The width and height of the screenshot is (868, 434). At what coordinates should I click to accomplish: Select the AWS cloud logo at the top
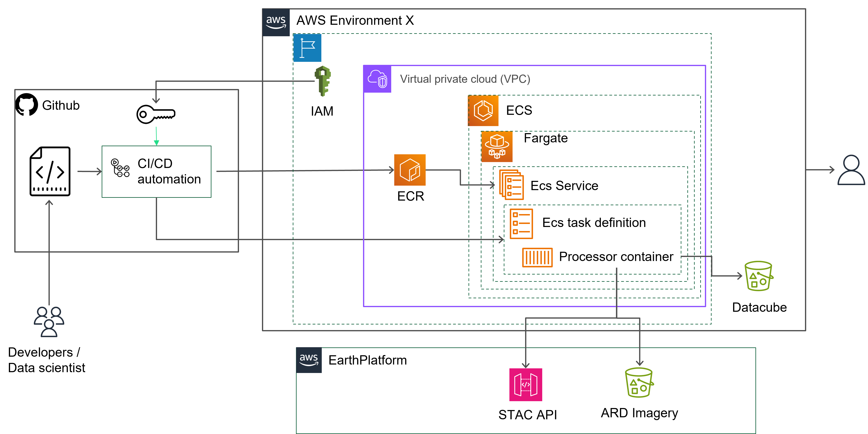tap(276, 22)
